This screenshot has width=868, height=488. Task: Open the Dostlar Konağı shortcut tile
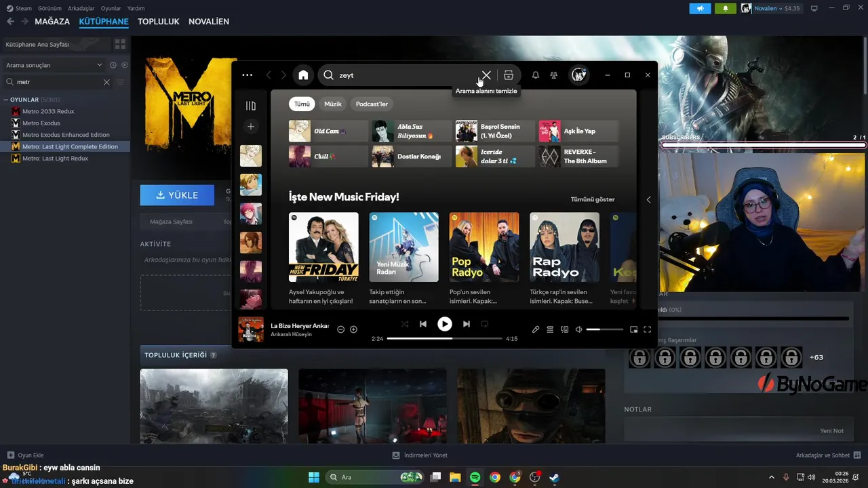point(412,157)
